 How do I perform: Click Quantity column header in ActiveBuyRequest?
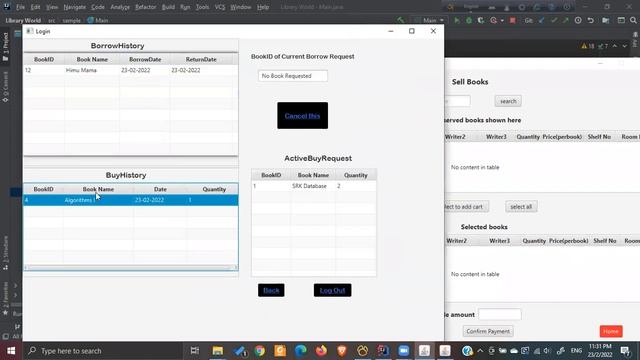(x=356, y=175)
